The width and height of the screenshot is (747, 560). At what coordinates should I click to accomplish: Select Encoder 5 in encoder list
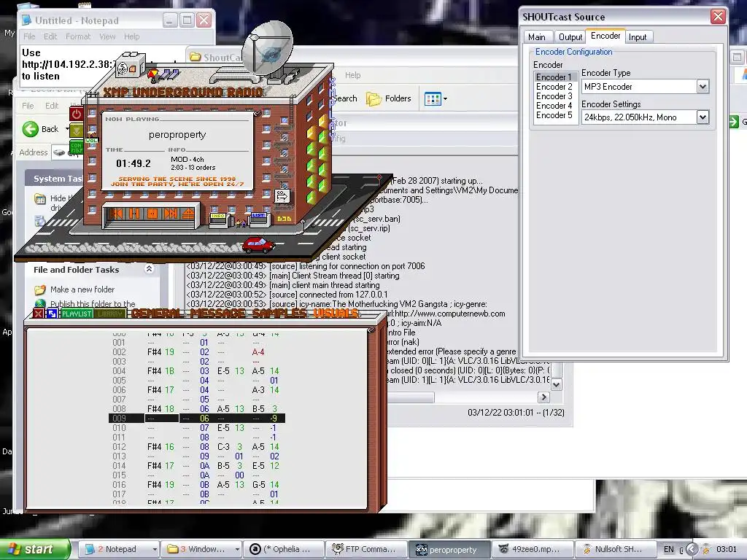pyautogui.click(x=554, y=115)
